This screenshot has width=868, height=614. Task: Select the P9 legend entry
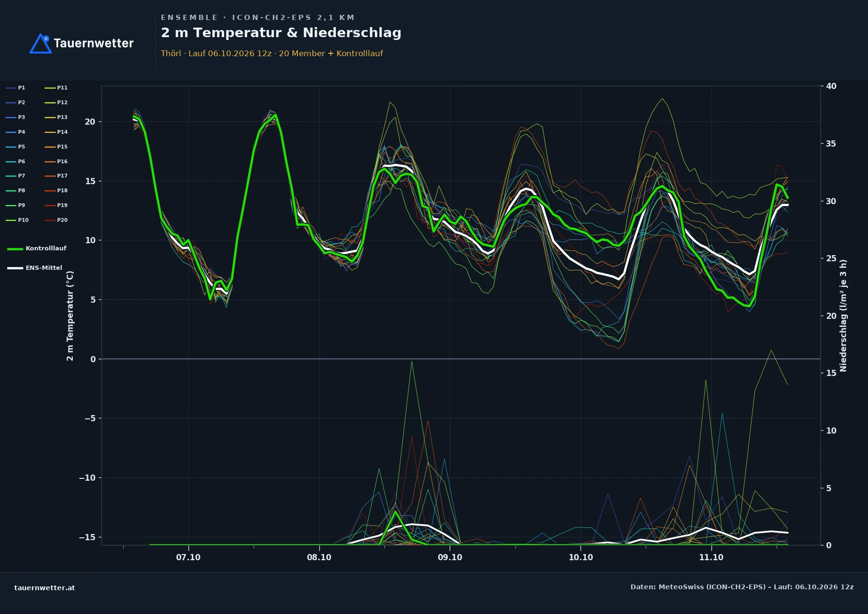click(x=16, y=205)
